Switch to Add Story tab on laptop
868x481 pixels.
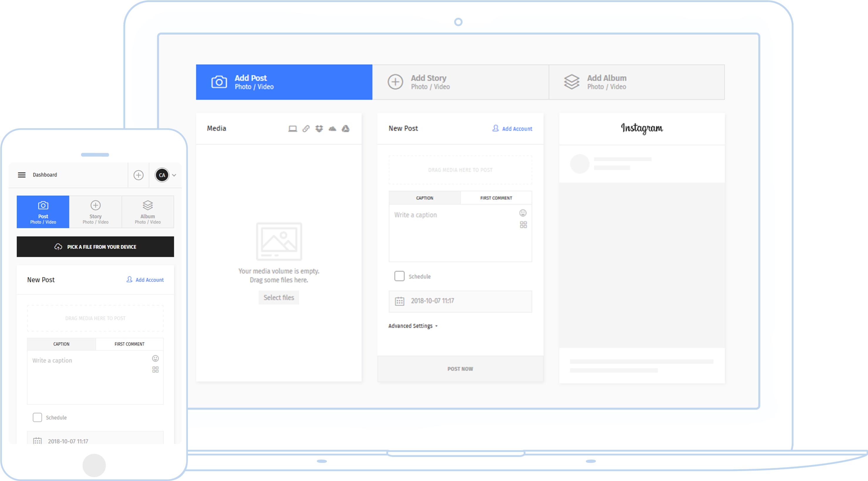coord(461,82)
